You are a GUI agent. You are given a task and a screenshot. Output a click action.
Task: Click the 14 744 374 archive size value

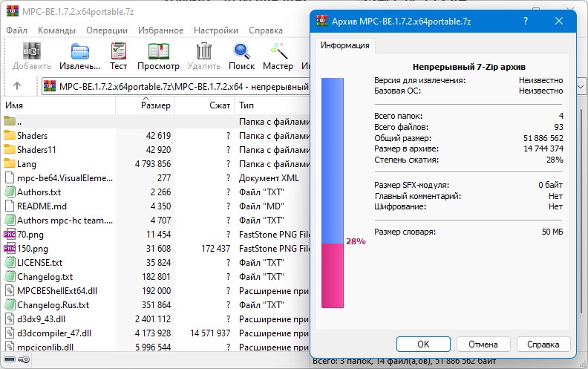pyautogui.click(x=543, y=148)
